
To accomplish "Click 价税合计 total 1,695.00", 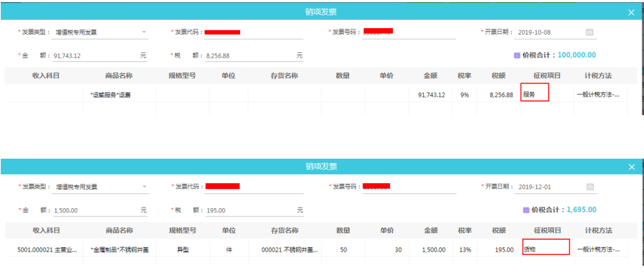I will [581, 210].
